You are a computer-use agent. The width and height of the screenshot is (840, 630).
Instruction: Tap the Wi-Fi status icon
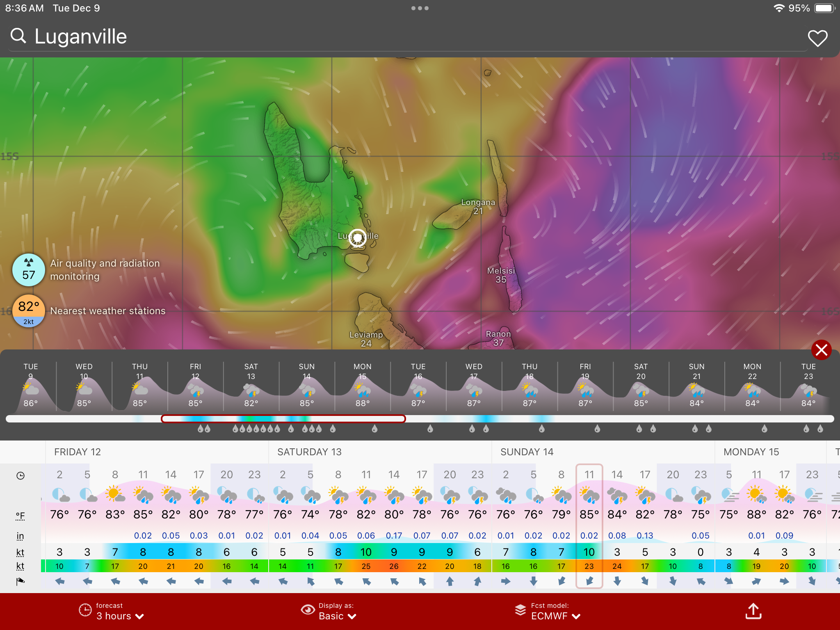point(778,8)
